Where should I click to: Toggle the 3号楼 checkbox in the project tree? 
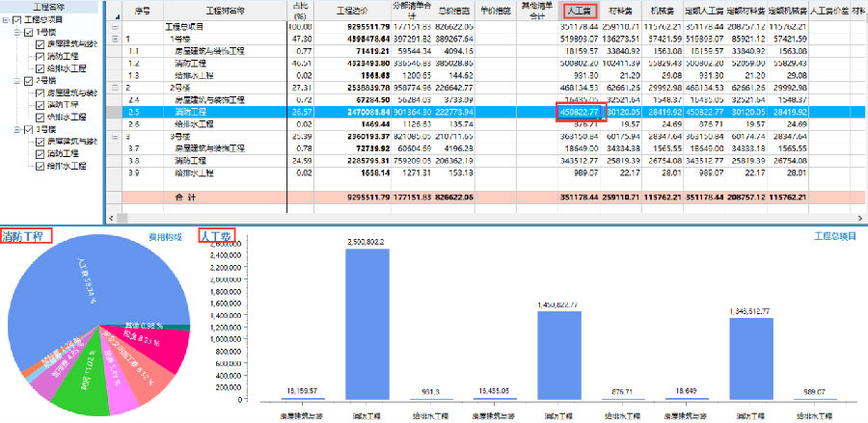tap(28, 130)
